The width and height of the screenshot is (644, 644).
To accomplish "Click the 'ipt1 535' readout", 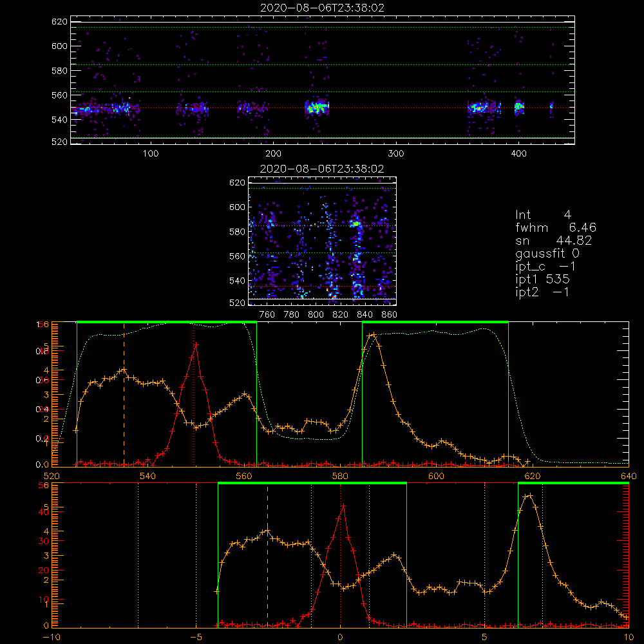I will click(542, 279).
